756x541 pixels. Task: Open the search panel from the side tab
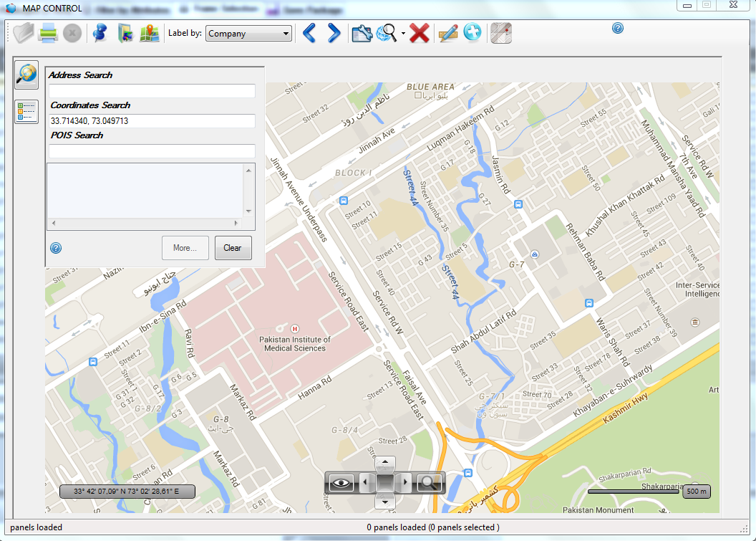click(26, 75)
